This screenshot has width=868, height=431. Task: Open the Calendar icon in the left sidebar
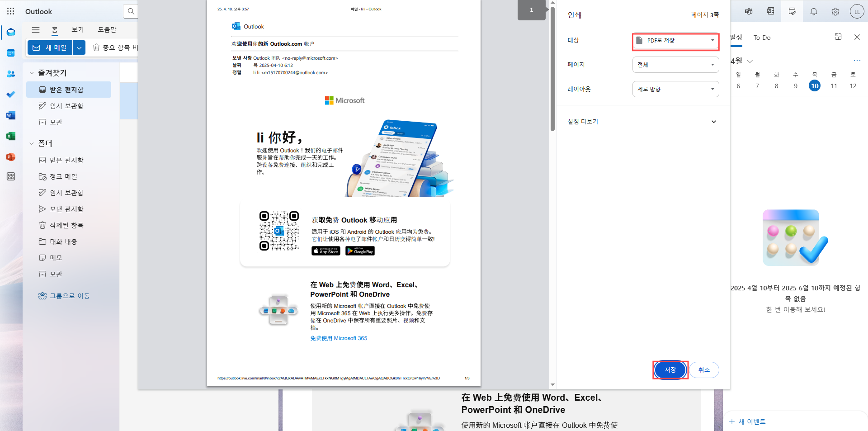(10, 53)
